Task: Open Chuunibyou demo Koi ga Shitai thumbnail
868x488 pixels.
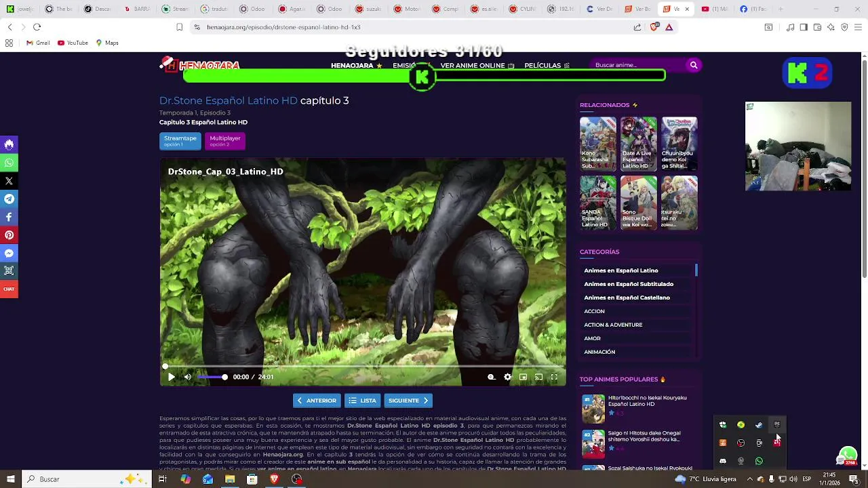Action: coord(679,144)
